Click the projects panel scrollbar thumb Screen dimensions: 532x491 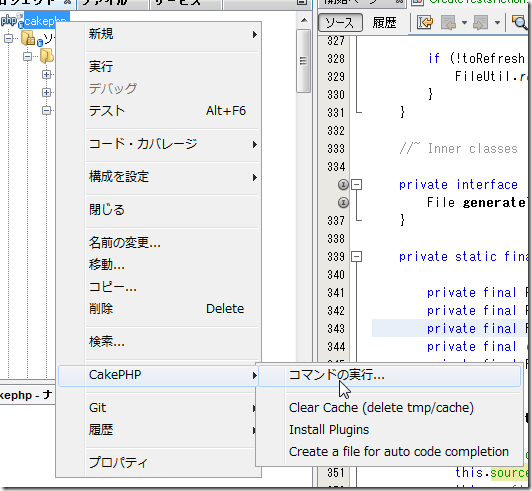pos(303,61)
